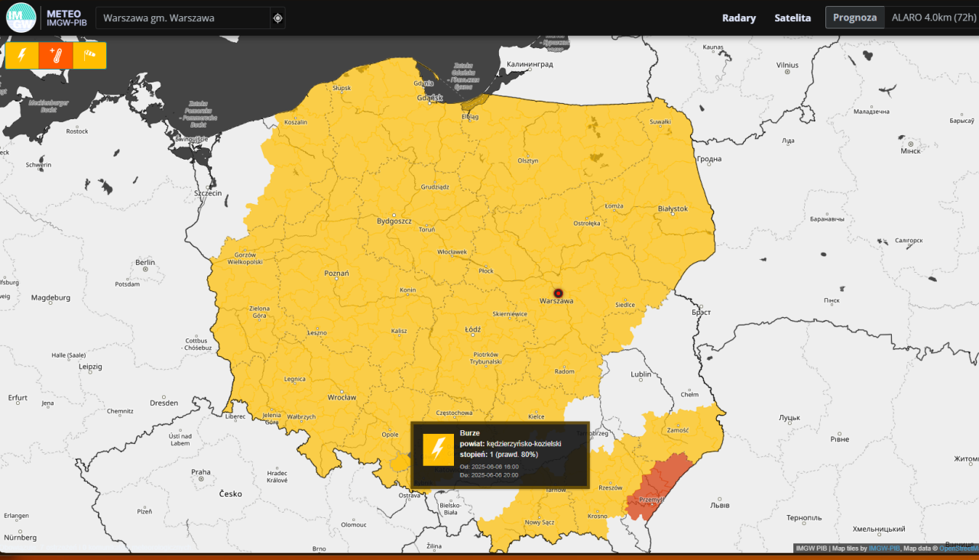
Task: Click the Poznań area on the map
Action: click(336, 274)
